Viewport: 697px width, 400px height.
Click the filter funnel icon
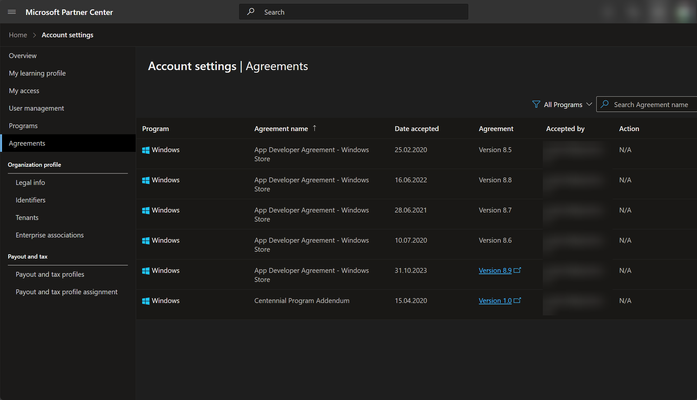tap(536, 104)
